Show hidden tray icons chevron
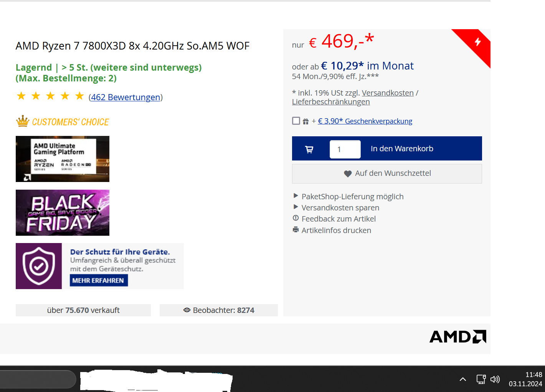This screenshot has height=392, width=545. click(x=463, y=379)
